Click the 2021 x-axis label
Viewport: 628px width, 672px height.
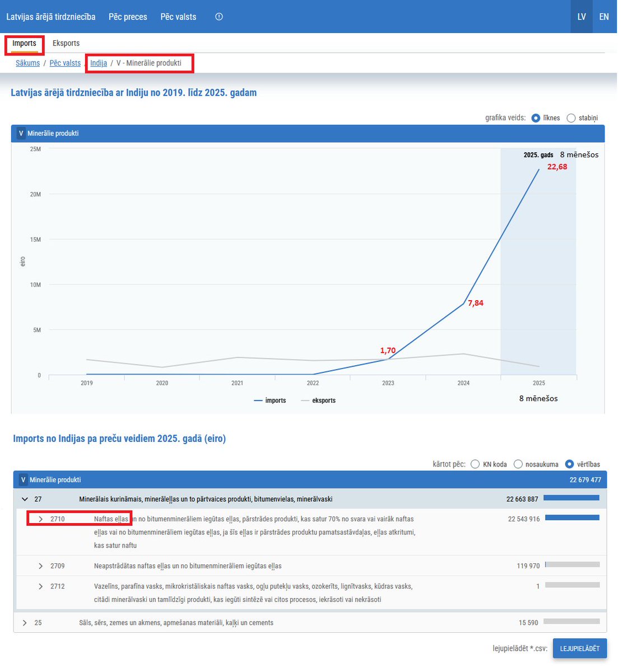tap(238, 383)
